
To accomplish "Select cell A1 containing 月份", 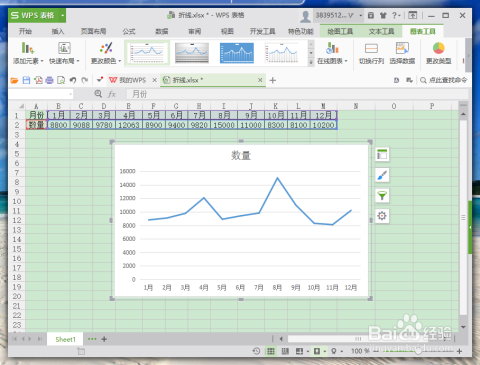I will [36, 115].
